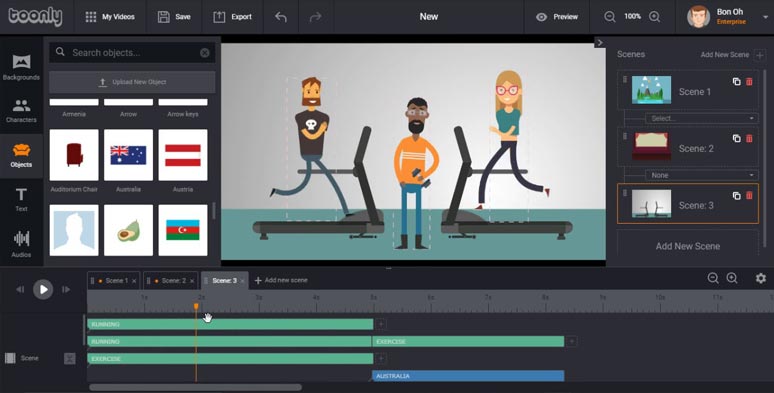Duplicate Scene: 2 with copy icon

point(736,139)
